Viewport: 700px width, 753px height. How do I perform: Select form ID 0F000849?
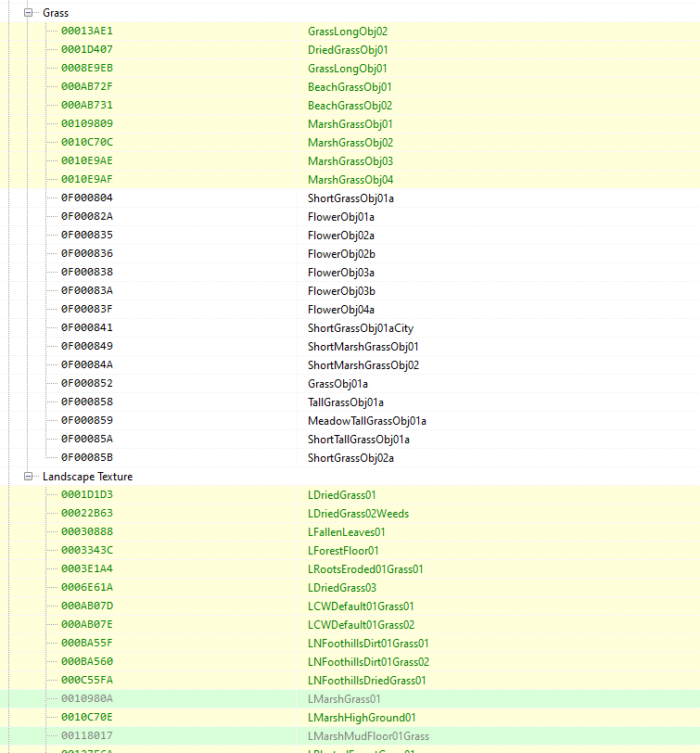[x=87, y=346]
